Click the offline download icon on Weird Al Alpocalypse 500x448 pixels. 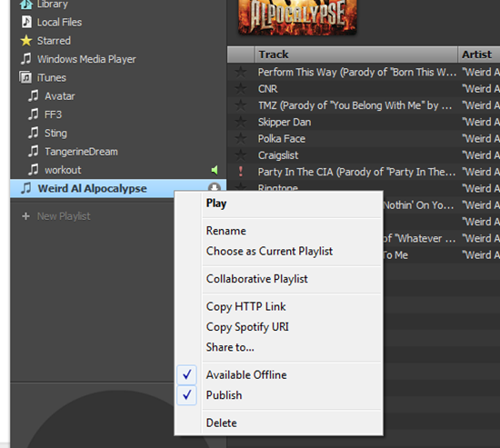click(x=215, y=187)
